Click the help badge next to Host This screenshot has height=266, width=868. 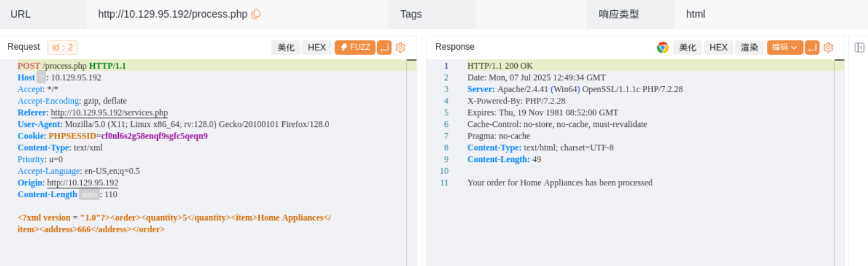pos(41,78)
